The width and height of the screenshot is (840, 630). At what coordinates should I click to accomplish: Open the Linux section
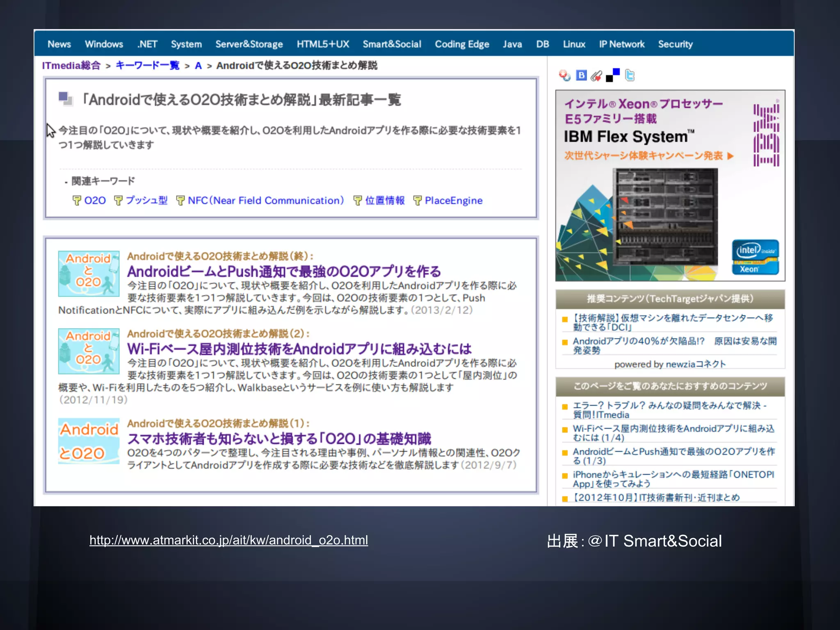pyautogui.click(x=574, y=44)
